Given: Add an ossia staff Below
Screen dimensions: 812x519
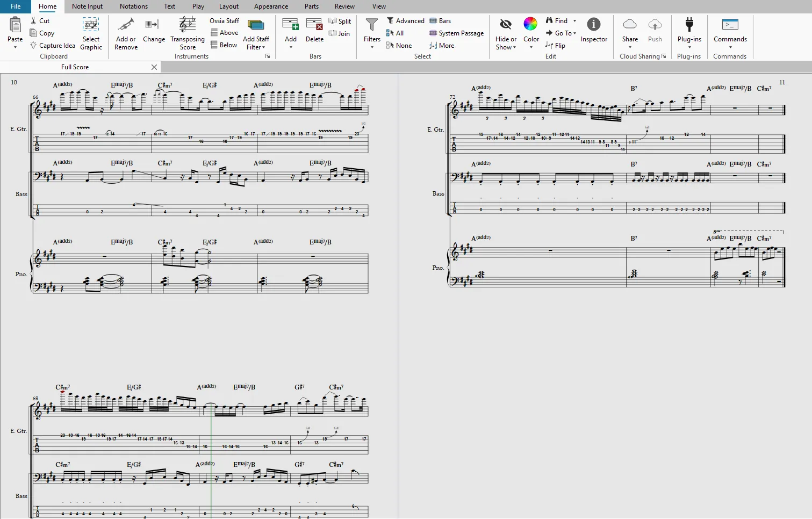Looking at the screenshot, I should point(224,45).
